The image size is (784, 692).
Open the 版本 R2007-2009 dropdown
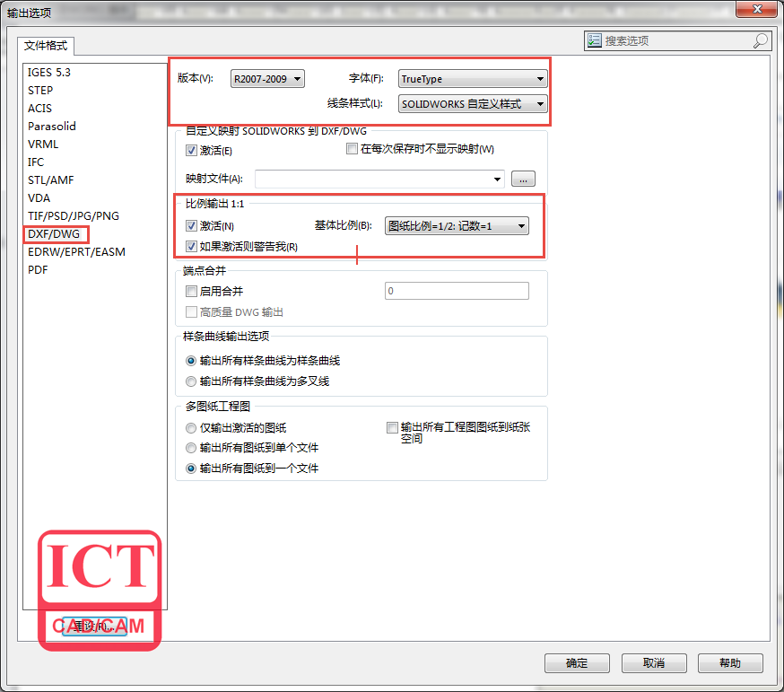(x=267, y=79)
